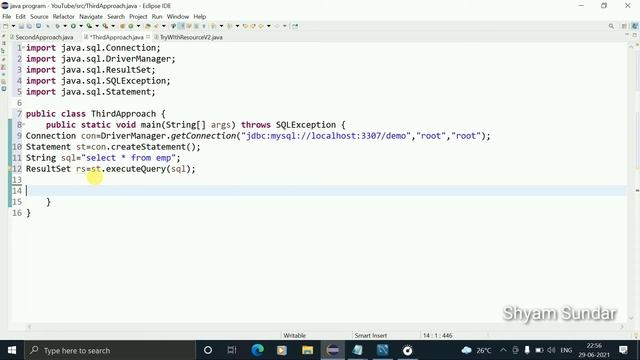The width and height of the screenshot is (640, 360).
Task: Open the Refactor menu
Action: (x=64, y=16)
